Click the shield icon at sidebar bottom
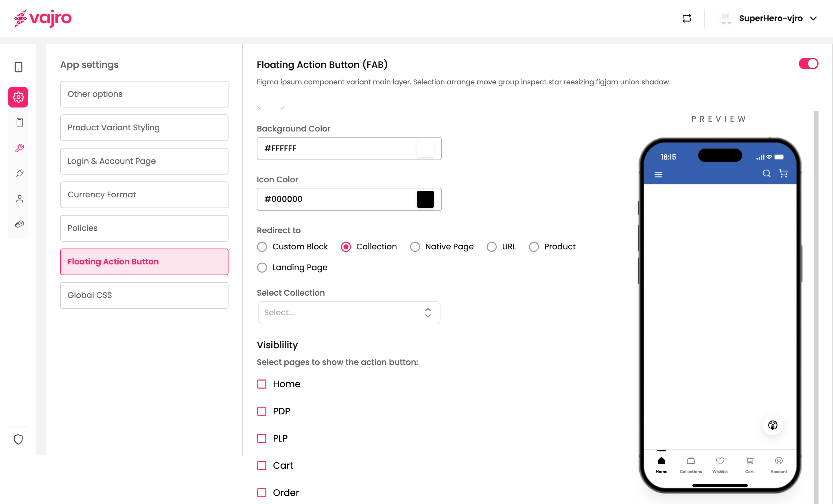 pyautogui.click(x=18, y=439)
